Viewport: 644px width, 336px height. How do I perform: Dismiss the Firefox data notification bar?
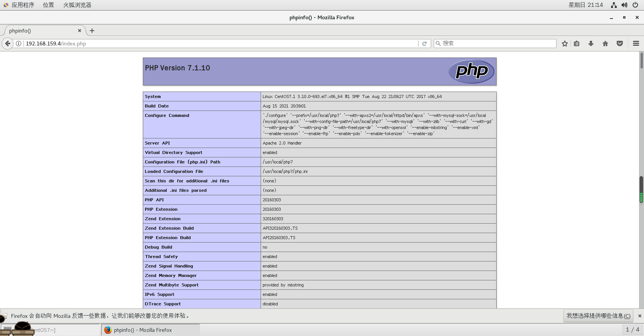640,316
